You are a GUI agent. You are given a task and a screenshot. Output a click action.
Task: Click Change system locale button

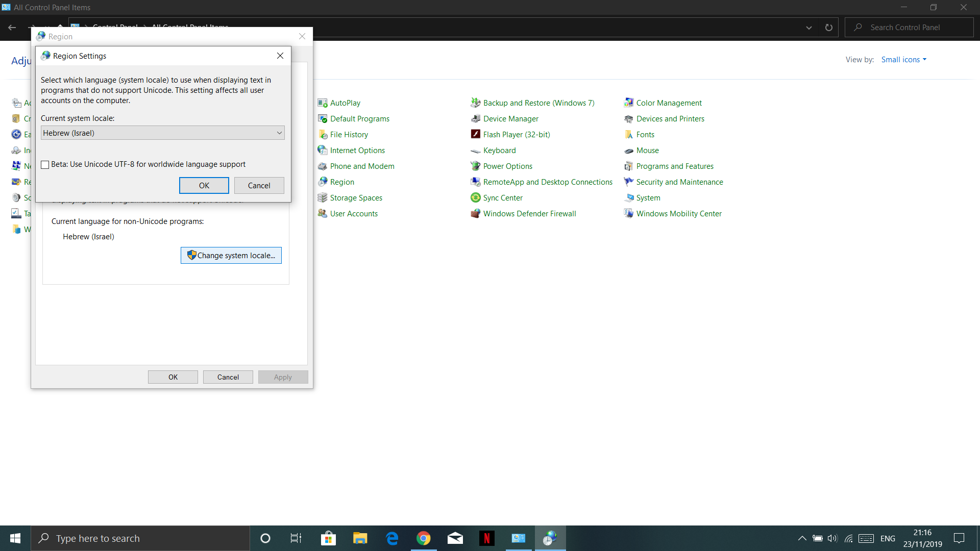coord(231,256)
